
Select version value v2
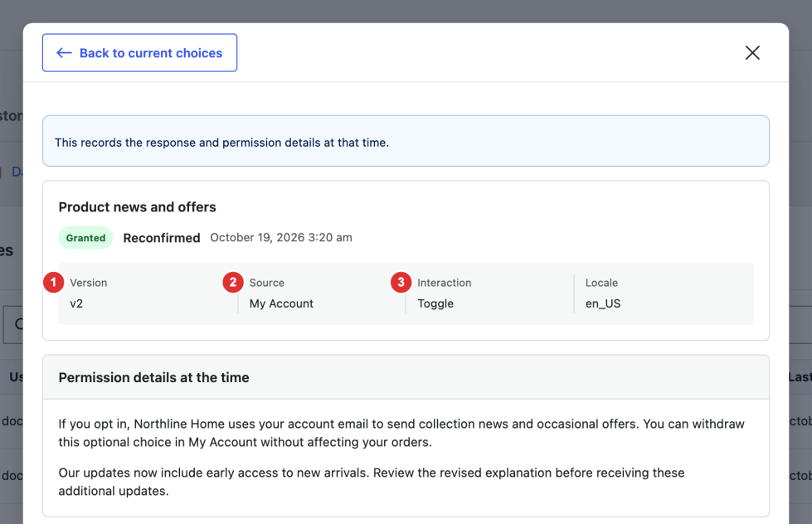(x=76, y=303)
